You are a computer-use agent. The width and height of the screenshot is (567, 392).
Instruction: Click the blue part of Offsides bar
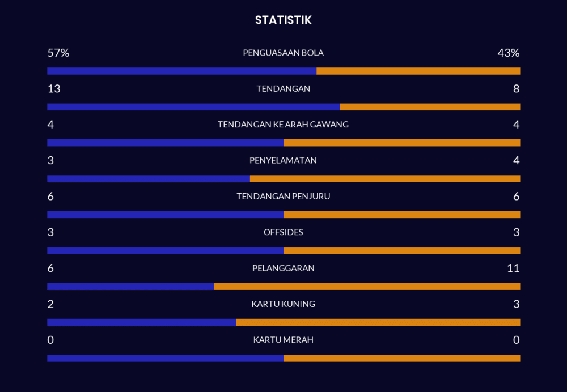point(165,250)
